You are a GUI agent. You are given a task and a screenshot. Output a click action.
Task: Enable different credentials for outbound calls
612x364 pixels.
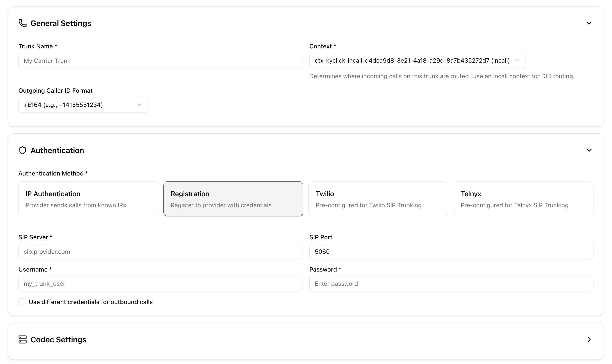(22, 302)
